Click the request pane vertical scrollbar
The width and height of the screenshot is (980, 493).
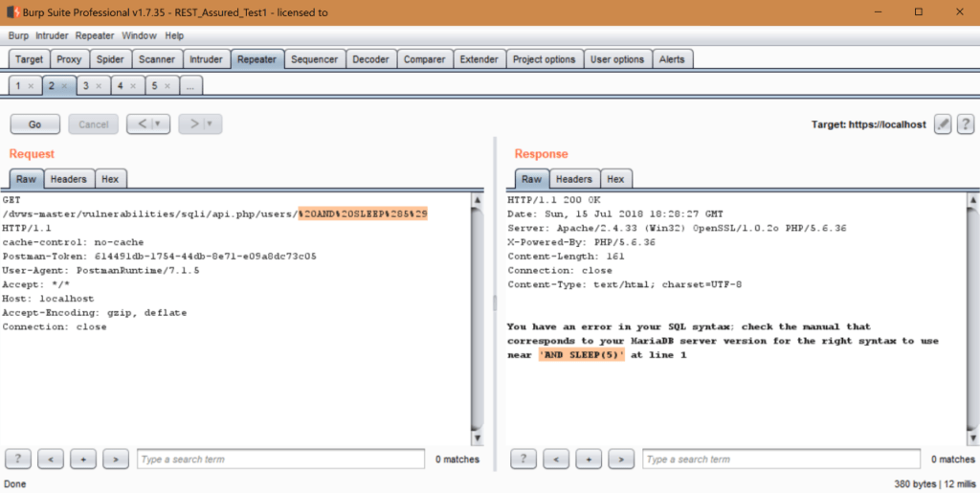(x=478, y=316)
